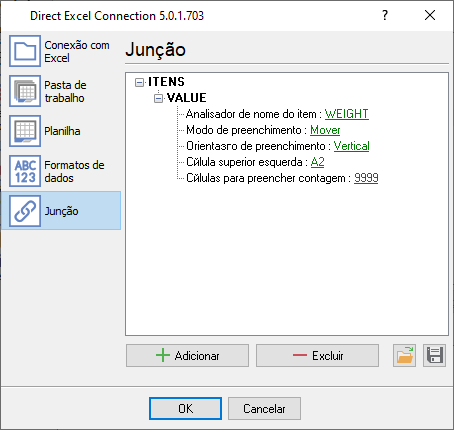This screenshot has width=454, height=430.
Task: Open the Conexão com Excel section icon
Action: [25, 51]
